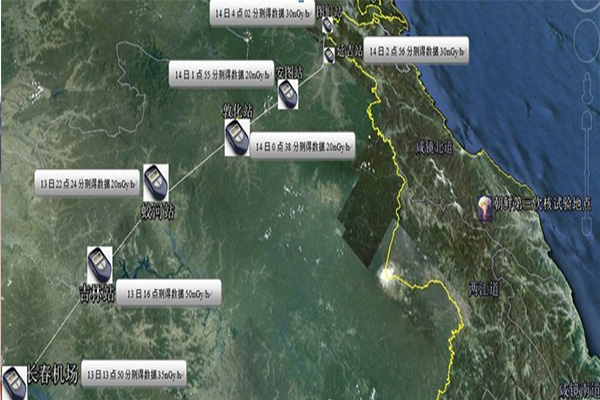Click the 图们站 detector icon at top
600x400 pixels.
[326, 22]
